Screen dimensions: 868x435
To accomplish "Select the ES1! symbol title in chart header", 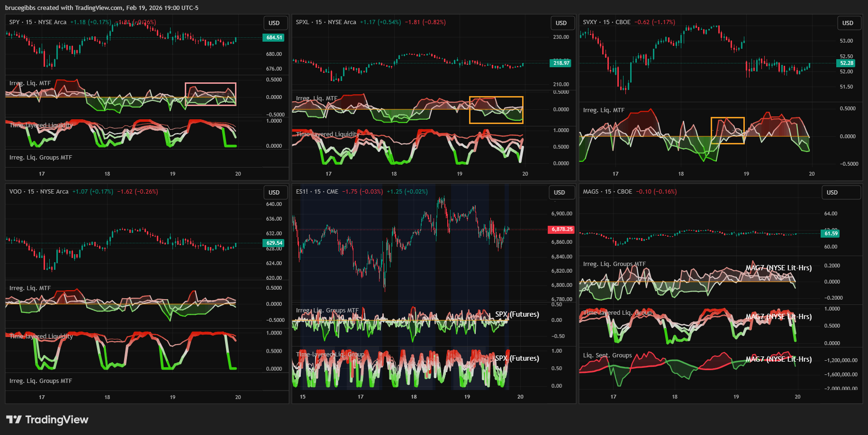I will click(302, 192).
